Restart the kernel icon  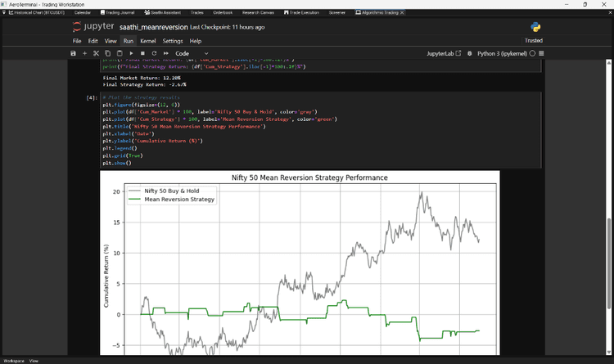(154, 53)
